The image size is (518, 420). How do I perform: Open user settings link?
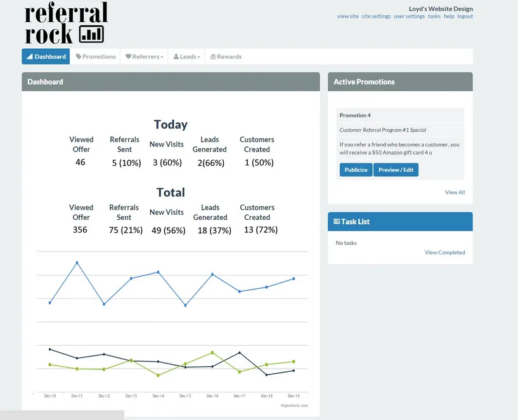click(410, 16)
